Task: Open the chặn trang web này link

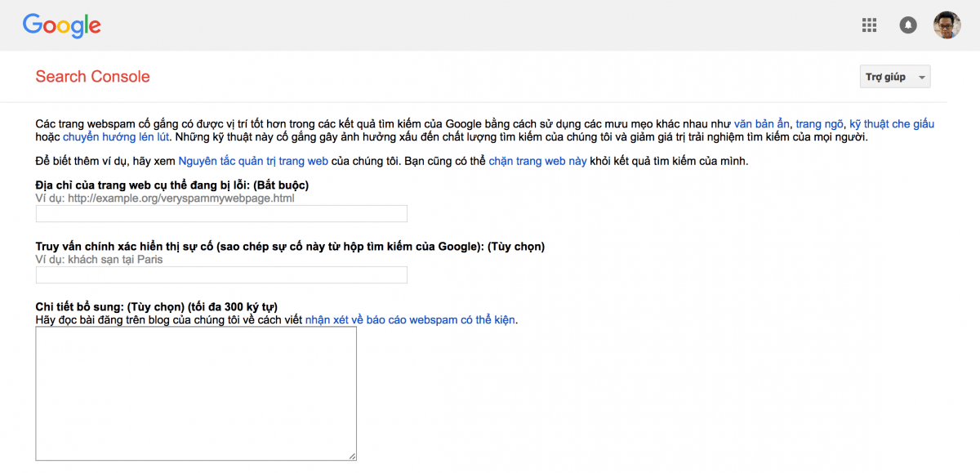Action: (x=537, y=161)
